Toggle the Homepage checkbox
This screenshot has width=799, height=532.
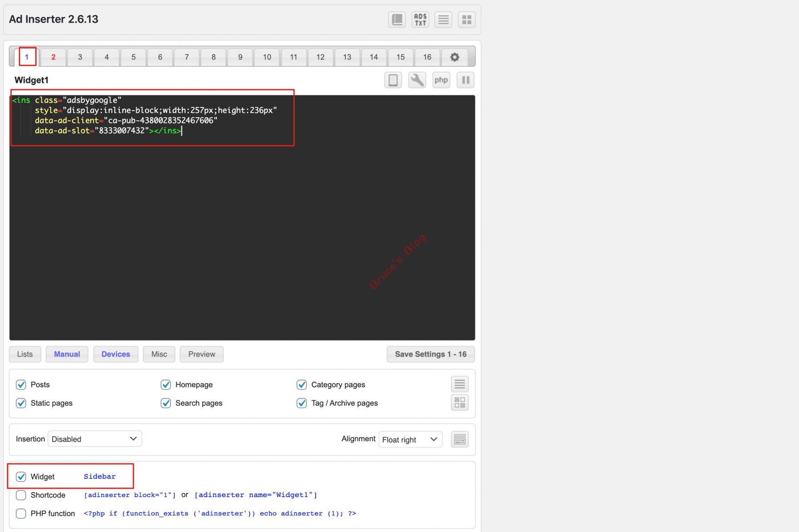click(x=166, y=385)
